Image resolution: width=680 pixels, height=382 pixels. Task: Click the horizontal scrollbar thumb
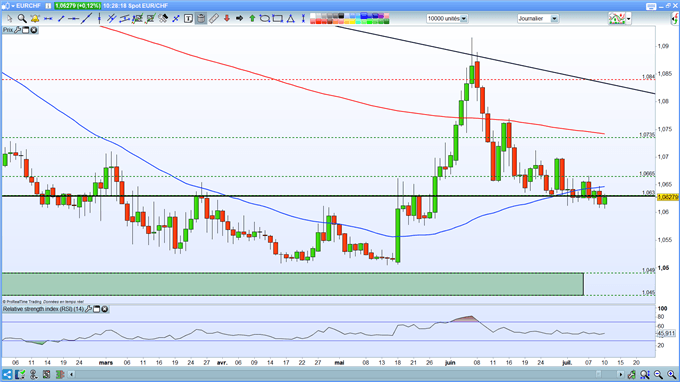pyautogui.click(x=598, y=374)
